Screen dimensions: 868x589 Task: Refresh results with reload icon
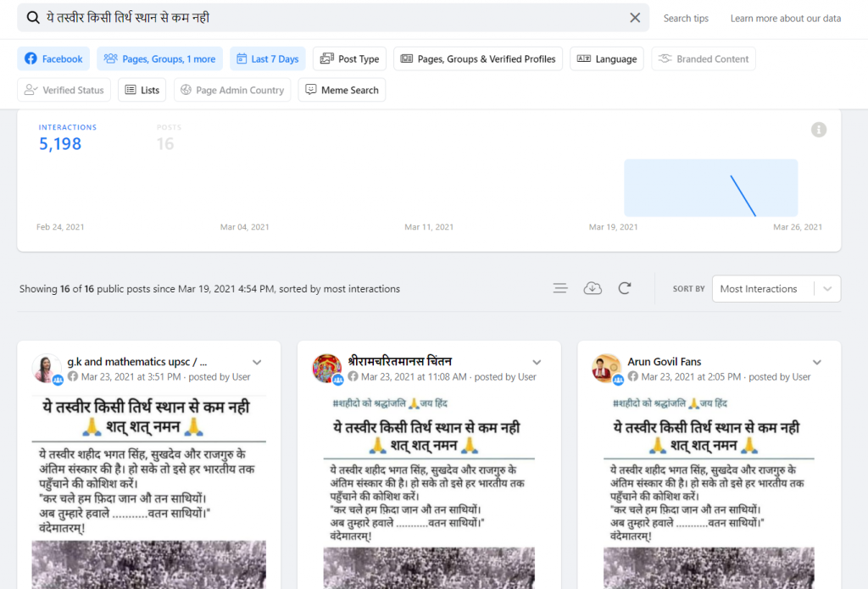pyautogui.click(x=625, y=288)
